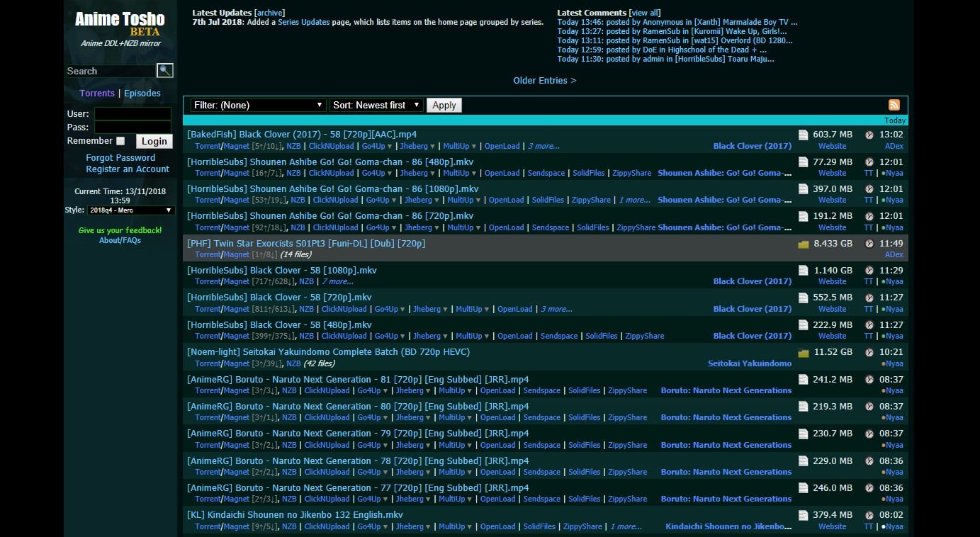Click into the User input field

pyautogui.click(x=133, y=114)
